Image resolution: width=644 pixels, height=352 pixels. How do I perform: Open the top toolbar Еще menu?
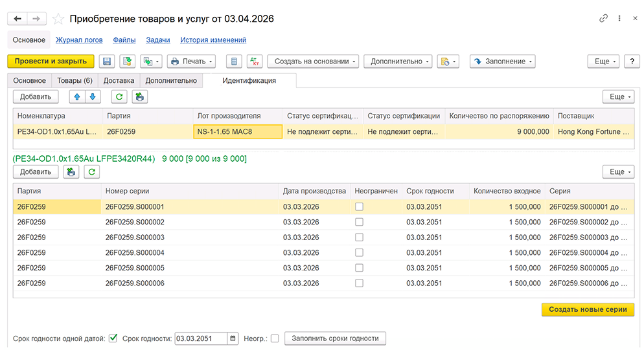tap(603, 61)
